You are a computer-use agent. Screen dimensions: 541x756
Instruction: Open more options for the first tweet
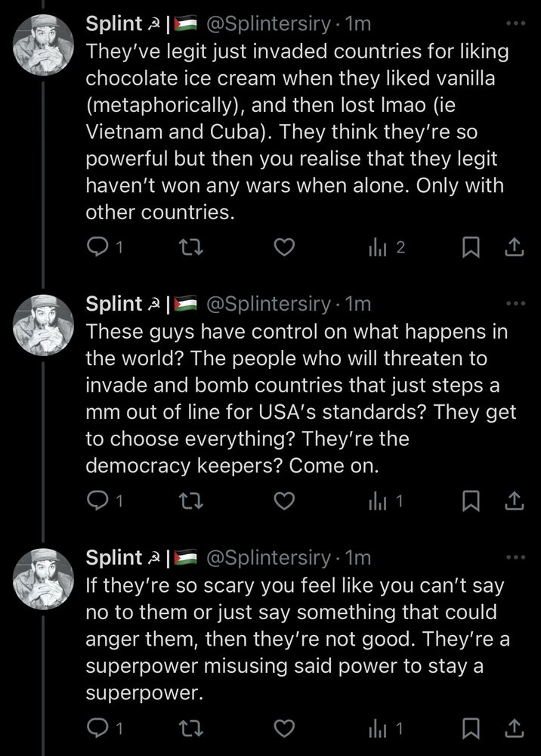[x=514, y=23]
